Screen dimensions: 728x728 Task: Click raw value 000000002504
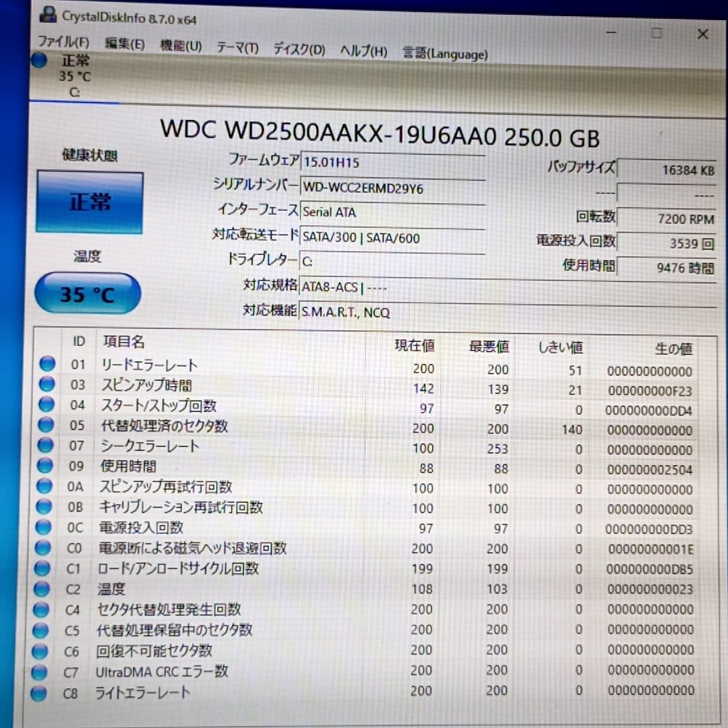coord(650,470)
